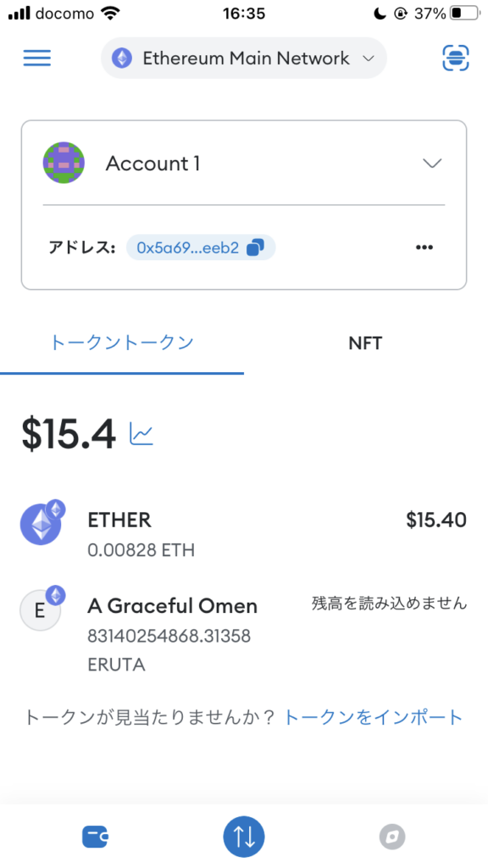Tap the ERUTA token E icon
This screenshot has height=868, width=488.
[41, 610]
